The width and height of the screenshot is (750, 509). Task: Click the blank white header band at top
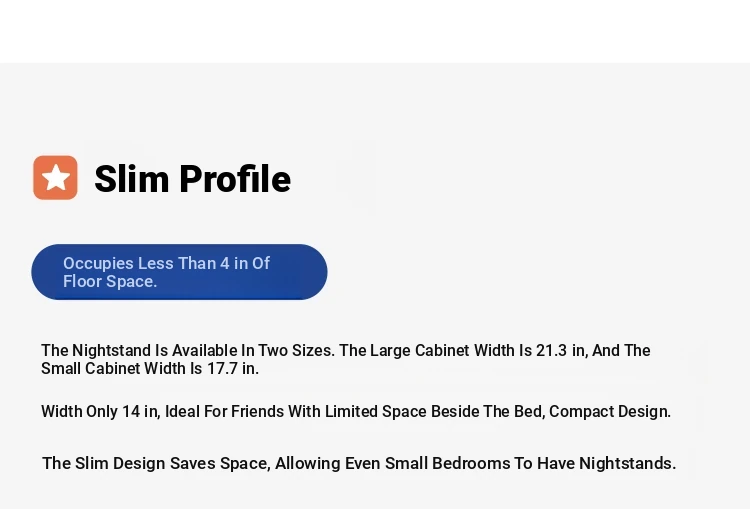[375, 31]
